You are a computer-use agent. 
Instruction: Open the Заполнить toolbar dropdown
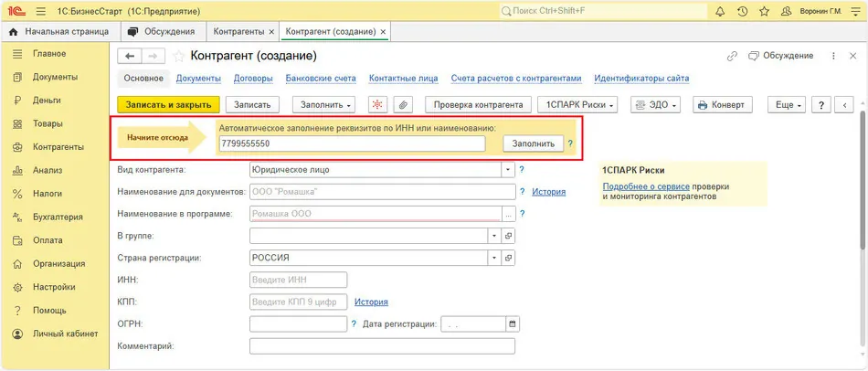324,105
